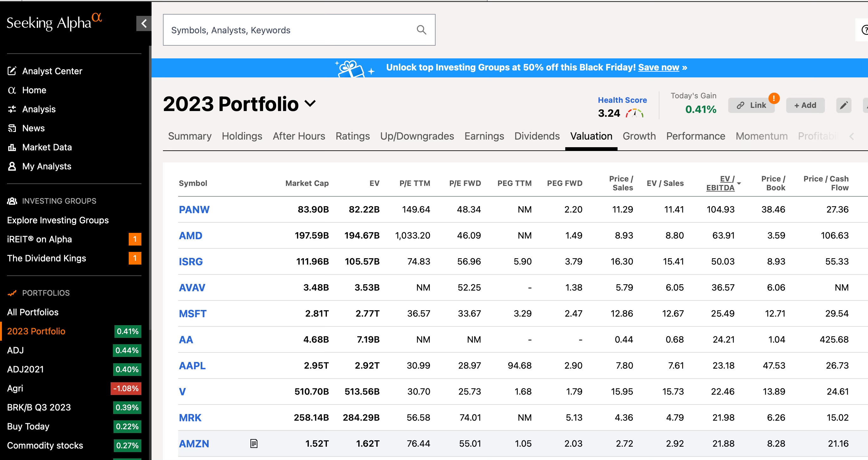
Task: Click the pencil edit portfolio icon
Action: tap(843, 106)
